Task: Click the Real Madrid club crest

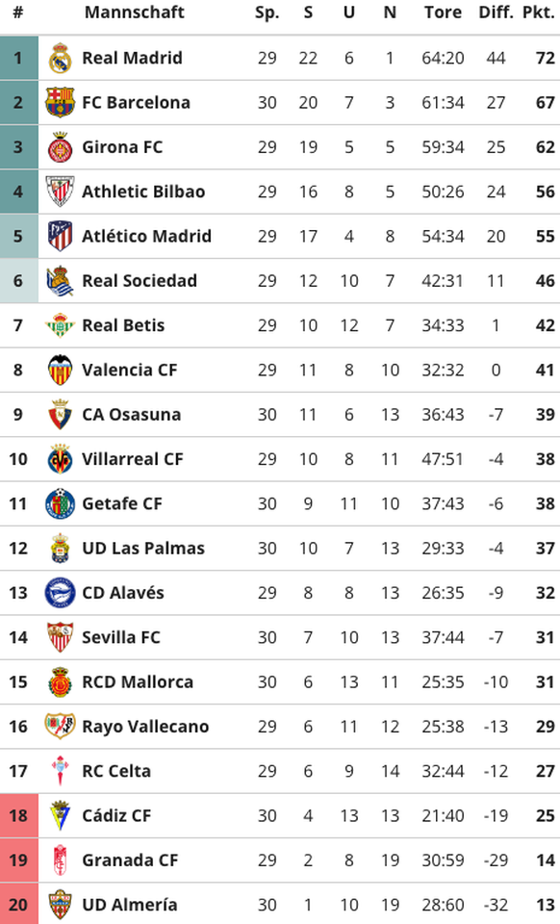Action: coord(60,58)
